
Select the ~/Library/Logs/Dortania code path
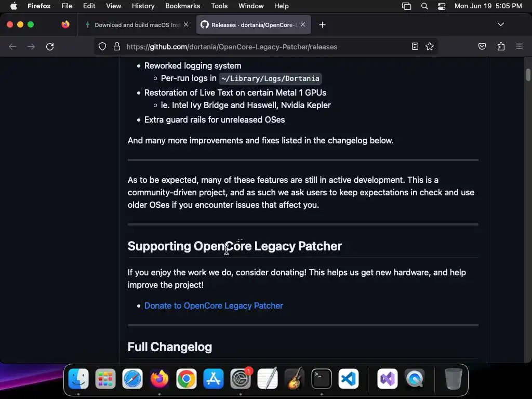[x=270, y=78]
